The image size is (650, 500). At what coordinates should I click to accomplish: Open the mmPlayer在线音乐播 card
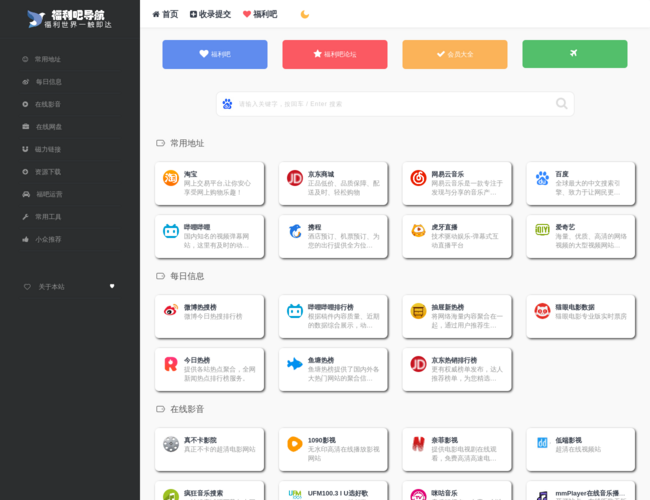(x=581, y=490)
